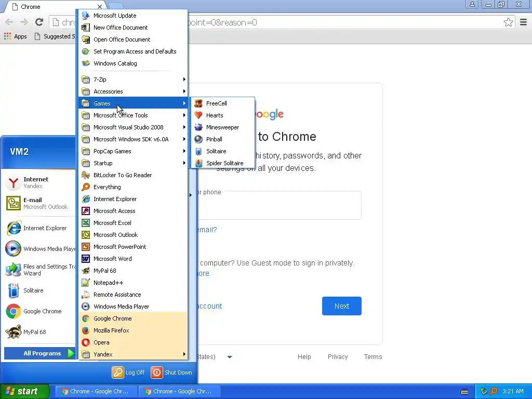532x399 pixels.
Task: Open Microsoft Outlook E-mail pinned item
Action: point(39,203)
